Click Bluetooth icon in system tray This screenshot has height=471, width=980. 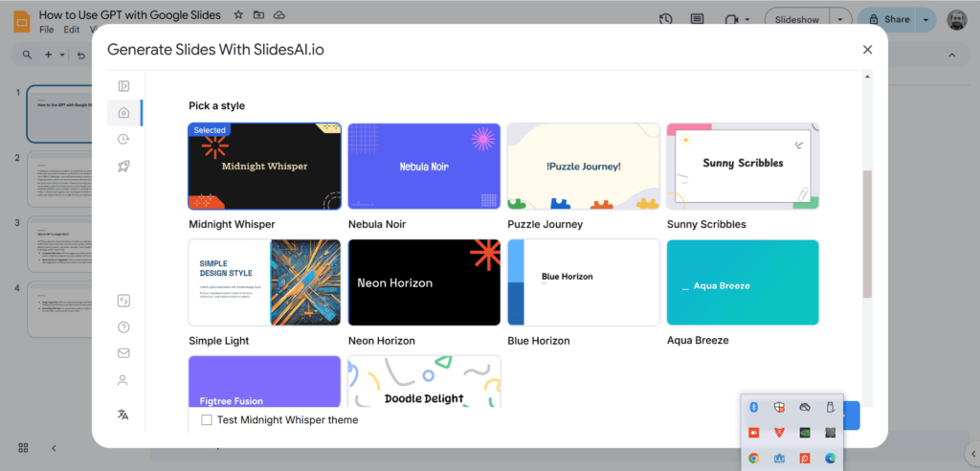coord(754,408)
